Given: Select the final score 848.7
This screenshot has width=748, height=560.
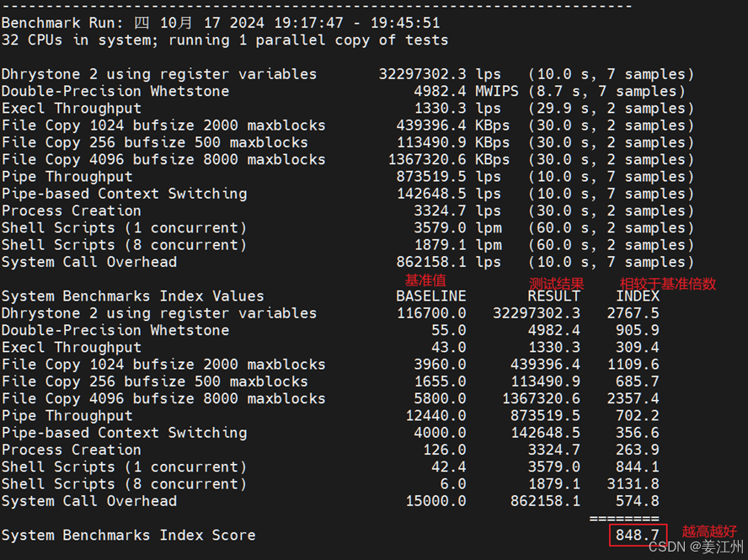Looking at the screenshot, I should point(638,536).
